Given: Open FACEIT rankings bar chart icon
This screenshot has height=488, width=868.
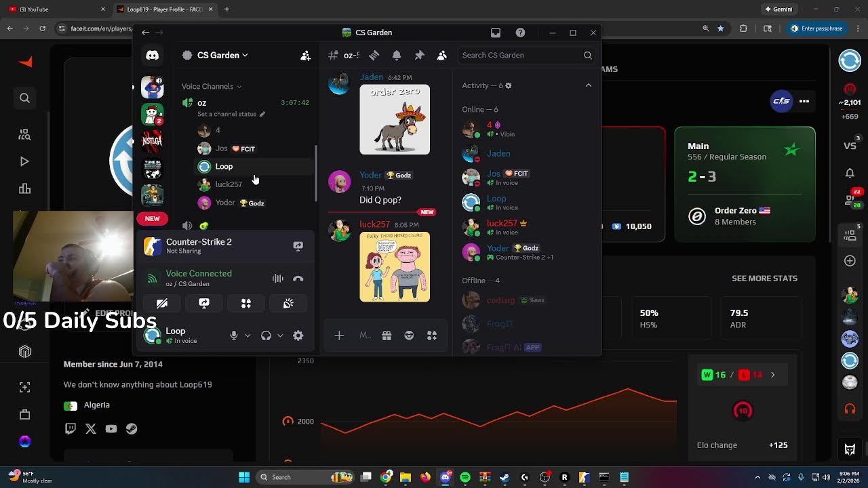Looking at the screenshot, I should [x=24, y=189].
